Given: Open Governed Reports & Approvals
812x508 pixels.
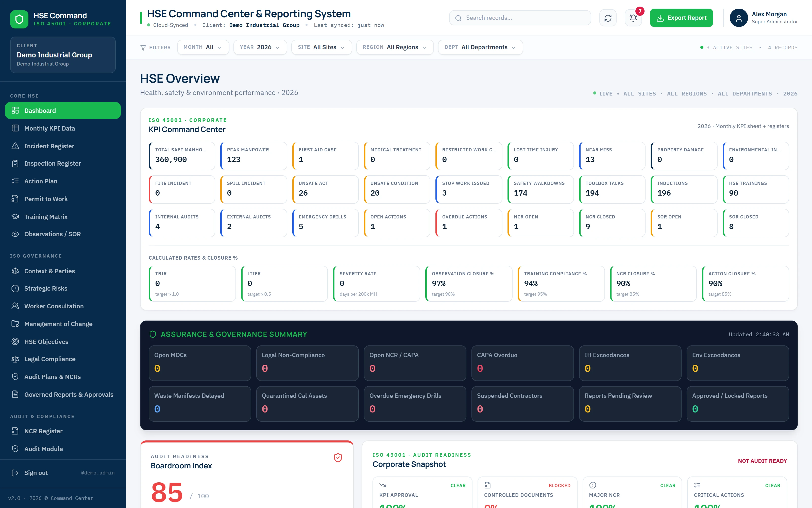Looking at the screenshot, I should click(x=63, y=394).
